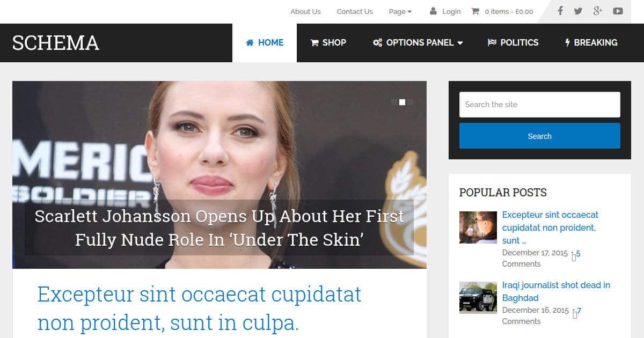Focus the Search the site field
Viewport: 644px width, 338px height.
[540, 105]
